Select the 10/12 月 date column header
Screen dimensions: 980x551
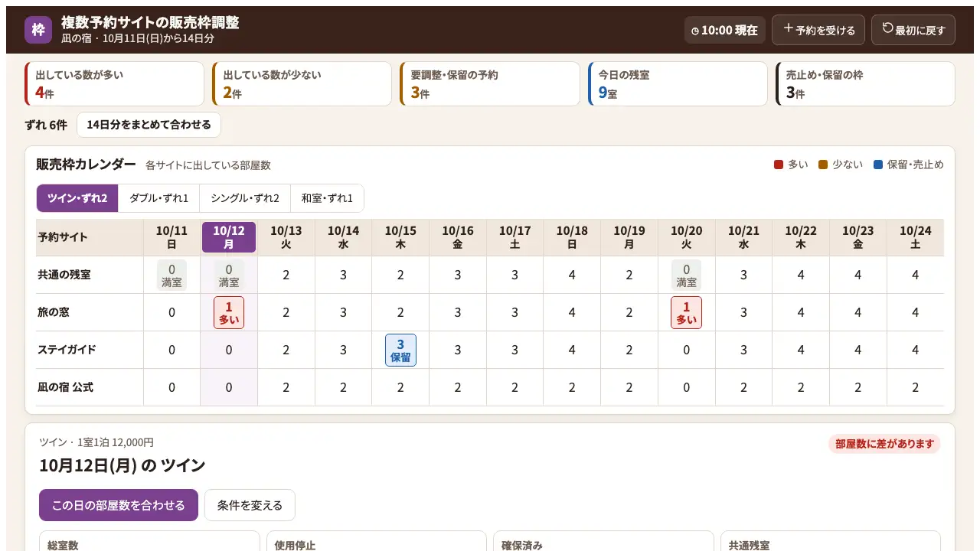pyautogui.click(x=229, y=237)
